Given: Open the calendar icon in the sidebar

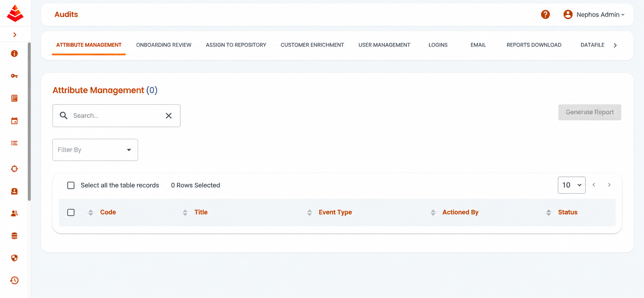Looking at the screenshot, I should tap(14, 121).
